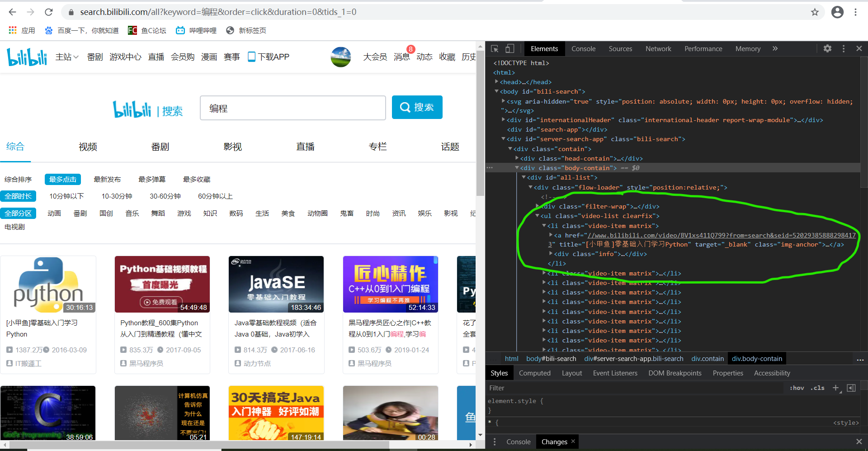Open the apps grid bookmark icon
868x451 pixels.
coord(13,30)
